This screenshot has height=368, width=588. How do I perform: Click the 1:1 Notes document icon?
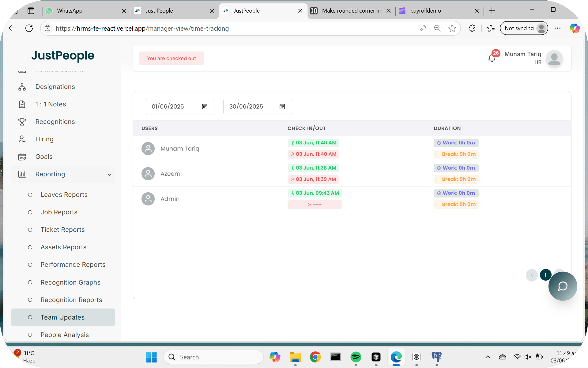(22, 104)
